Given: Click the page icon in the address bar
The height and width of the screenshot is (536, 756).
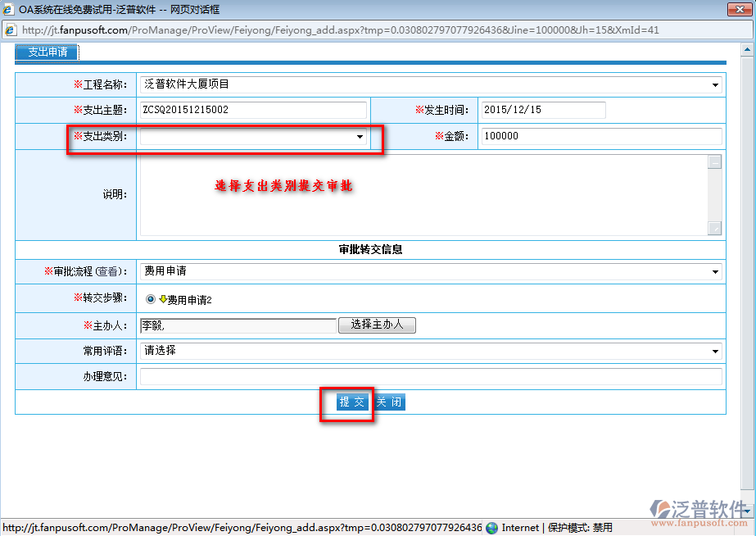Looking at the screenshot, I should click(x=11, y=30).
